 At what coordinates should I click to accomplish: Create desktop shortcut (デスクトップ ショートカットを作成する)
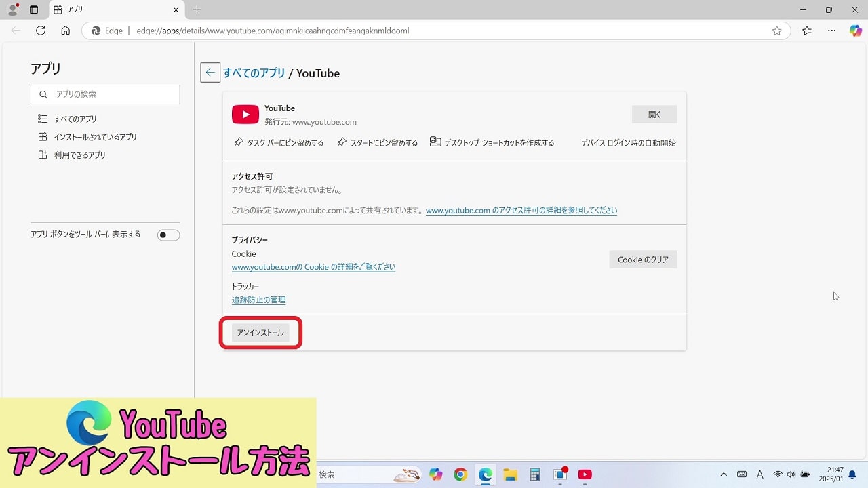pos(492,143)
